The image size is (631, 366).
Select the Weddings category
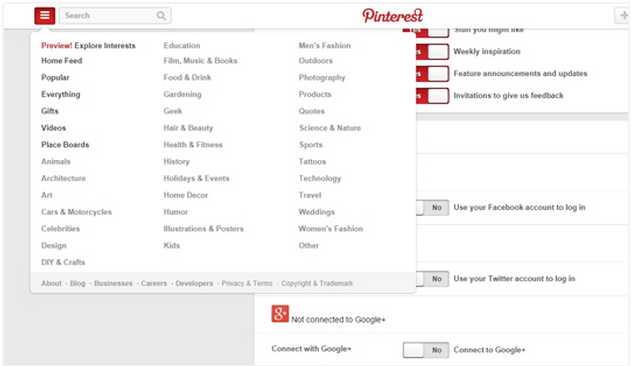(317, 212)
